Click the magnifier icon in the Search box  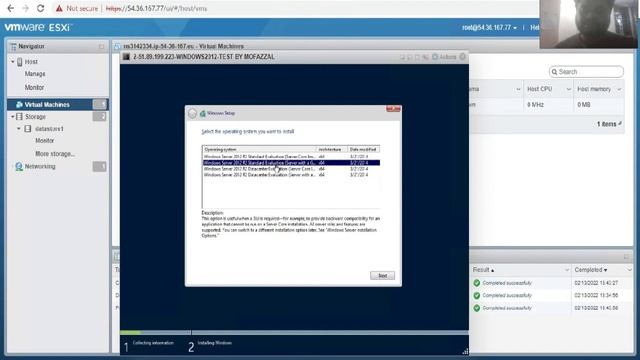pos(554,72)
